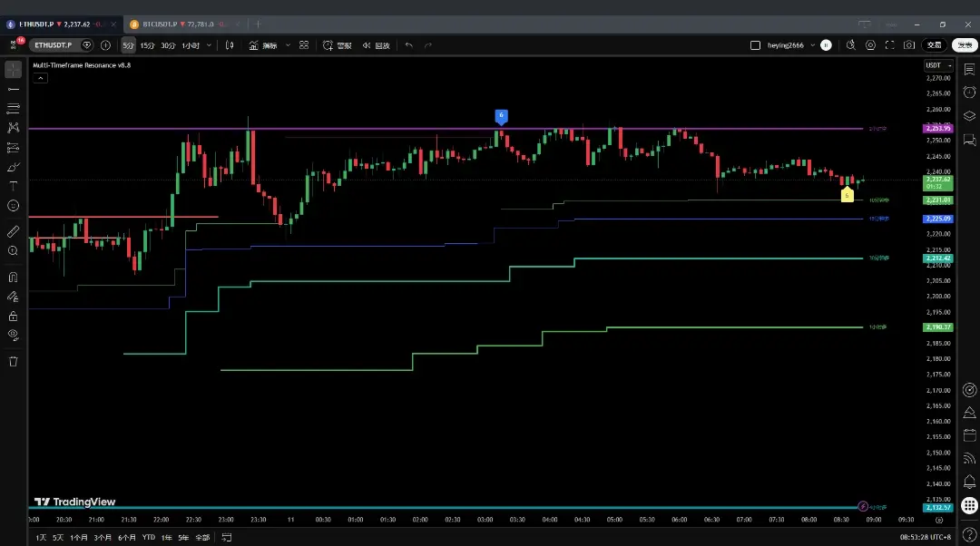This screenshot has height=546, width=980.
Task: Open the news feed icon in right sidebar
Action: (x=969, y=459)
